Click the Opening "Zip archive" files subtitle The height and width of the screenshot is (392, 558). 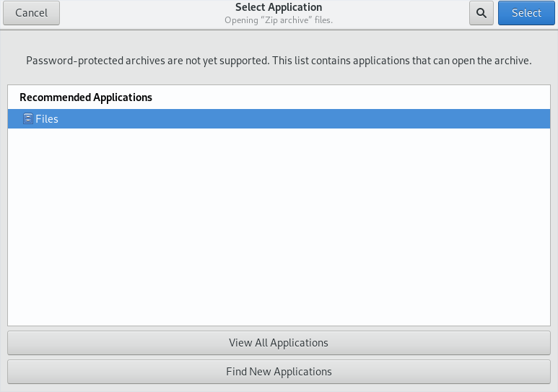pyautogui.click(x=279, y=20)
